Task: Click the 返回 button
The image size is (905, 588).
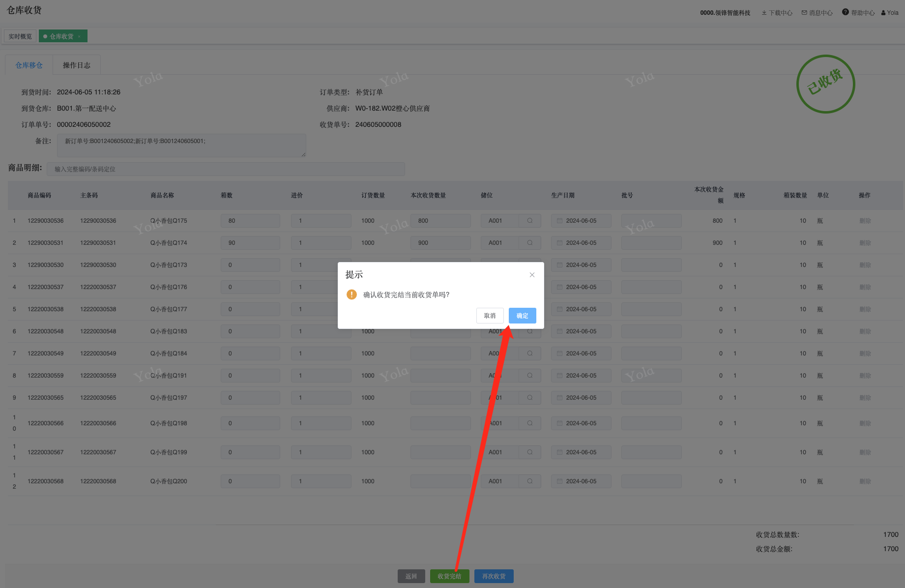Action: coord(411,576)
